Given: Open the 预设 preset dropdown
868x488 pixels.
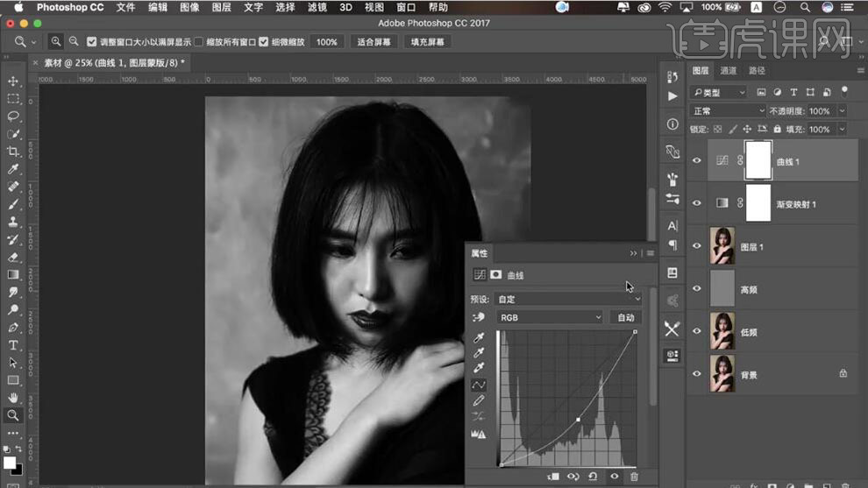Looking at the screenshot, I should pyautogui.click(x=569, y=299).
